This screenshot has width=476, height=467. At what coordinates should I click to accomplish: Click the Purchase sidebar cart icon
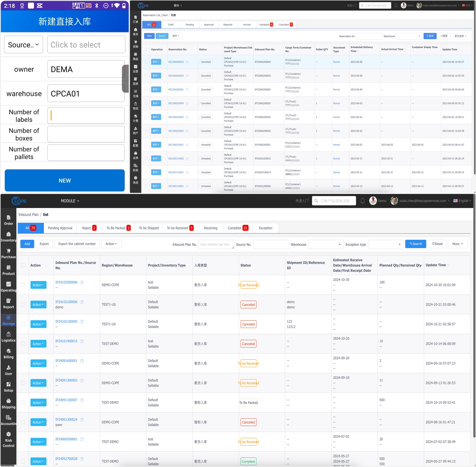(x=8, y=251)
